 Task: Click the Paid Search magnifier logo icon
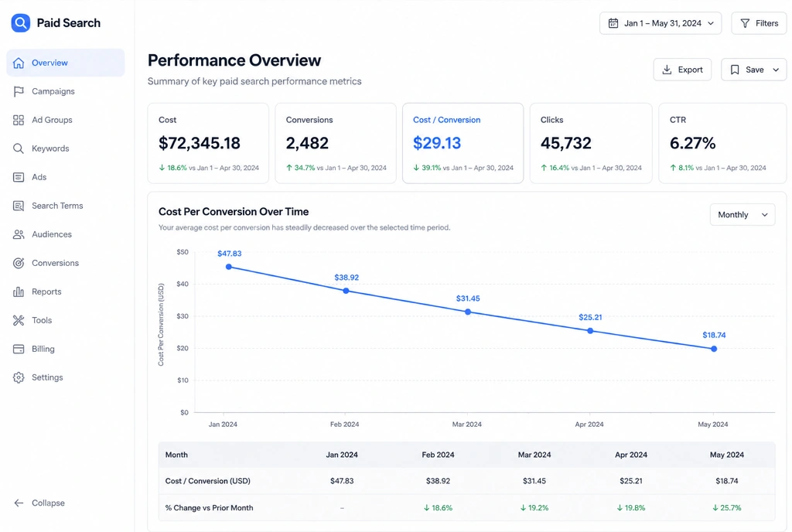tap(21, 22)
